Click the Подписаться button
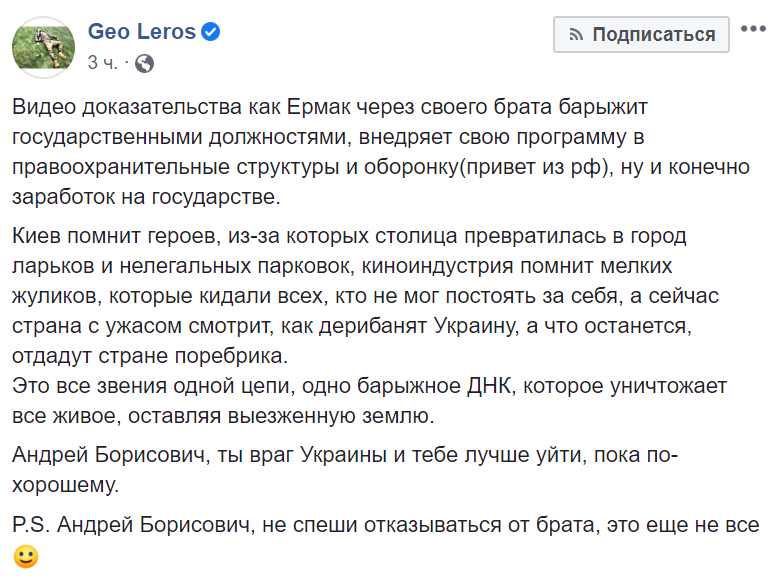Image resolution: width=771 pixels, height=581 pixels. (641, 34)
